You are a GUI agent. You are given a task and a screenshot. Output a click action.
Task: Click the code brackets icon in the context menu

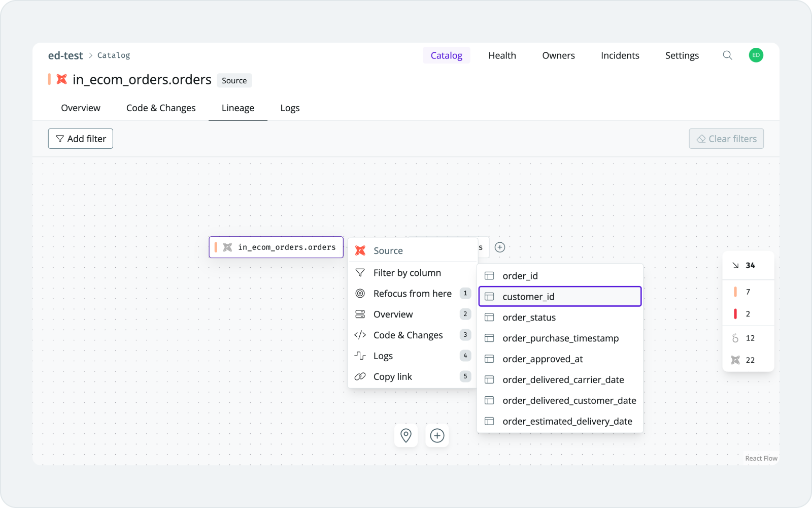coord(360,335)
